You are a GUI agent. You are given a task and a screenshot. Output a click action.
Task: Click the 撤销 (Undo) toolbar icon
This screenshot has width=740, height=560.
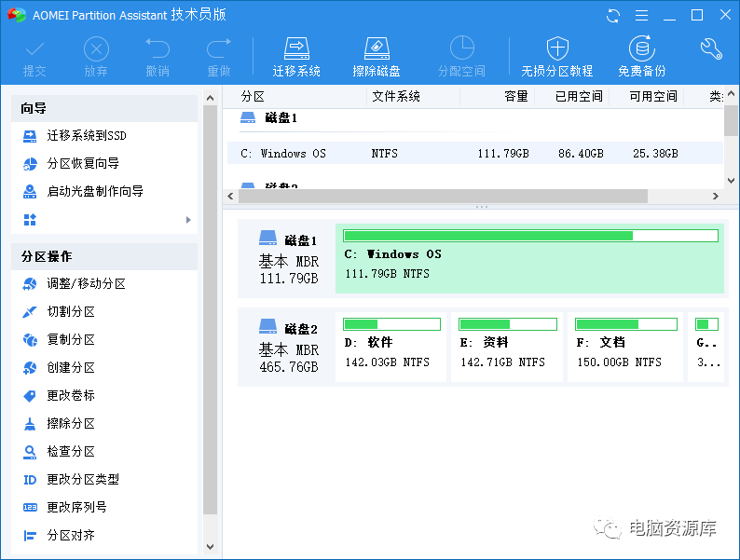[x=158, y=58]
